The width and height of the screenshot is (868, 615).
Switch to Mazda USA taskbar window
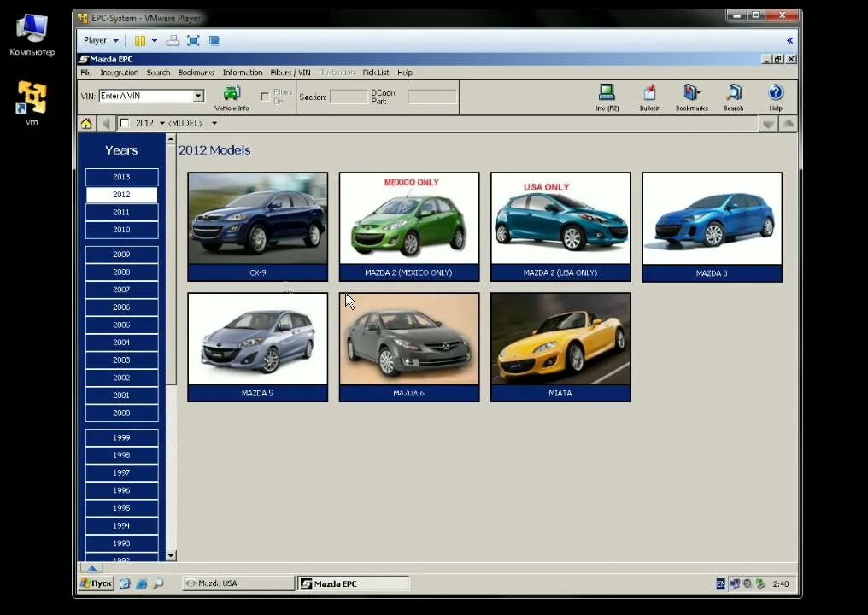click(x=238, y=583)
